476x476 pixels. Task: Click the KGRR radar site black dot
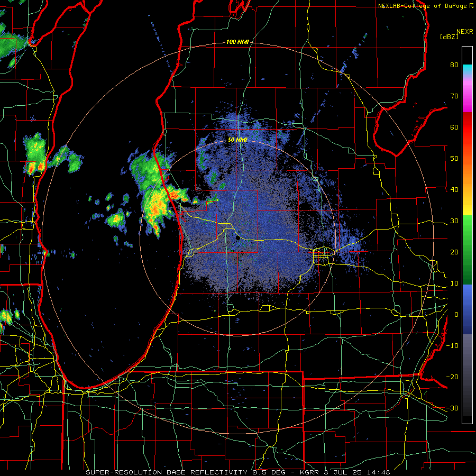click(238, 238)
